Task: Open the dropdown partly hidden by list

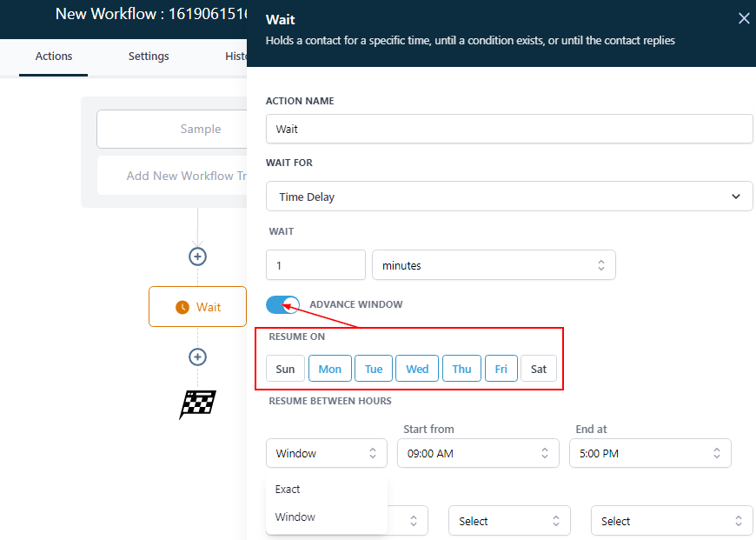Action: 408,521
